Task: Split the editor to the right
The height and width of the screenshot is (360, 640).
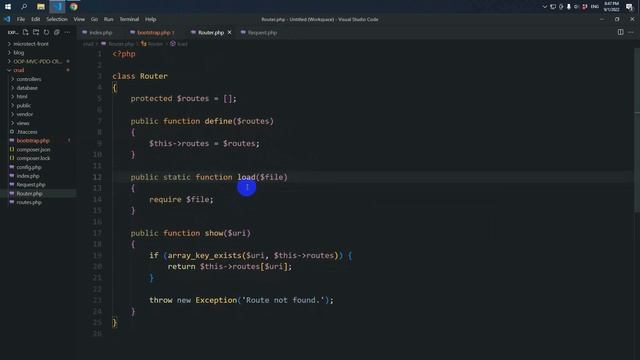Action: tap(620, 32)
